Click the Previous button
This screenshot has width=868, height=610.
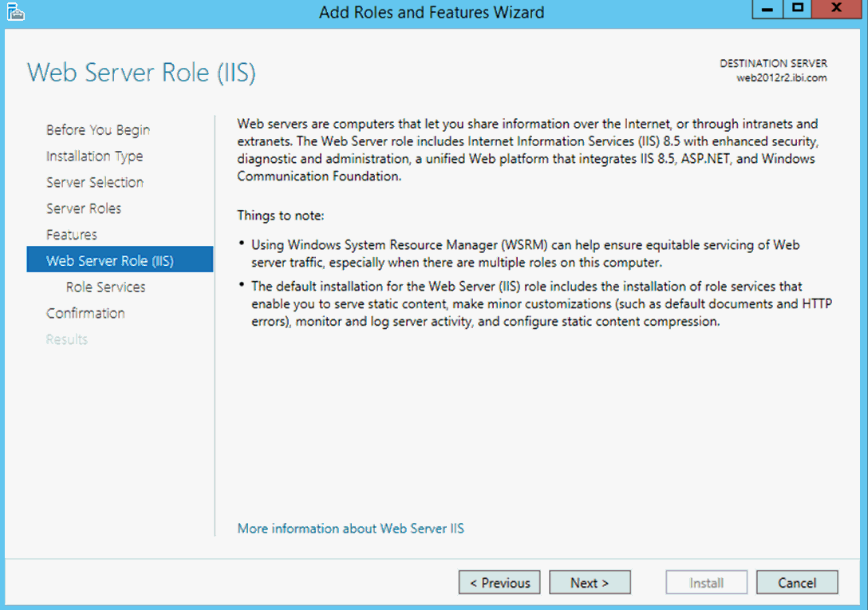499,582
